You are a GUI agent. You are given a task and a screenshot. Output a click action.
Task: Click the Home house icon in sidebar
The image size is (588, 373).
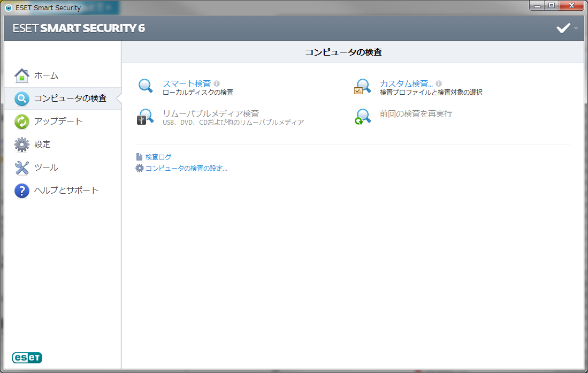pyautogui.click(x=22, y=75)
